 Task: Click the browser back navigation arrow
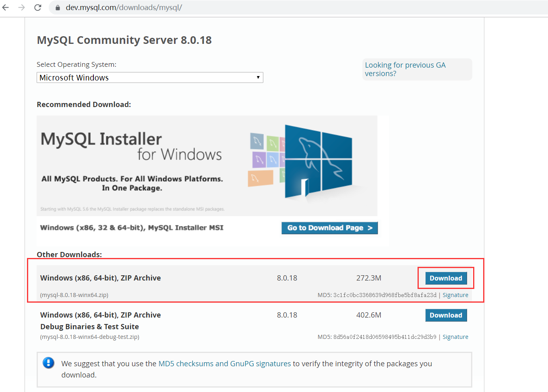5,7
